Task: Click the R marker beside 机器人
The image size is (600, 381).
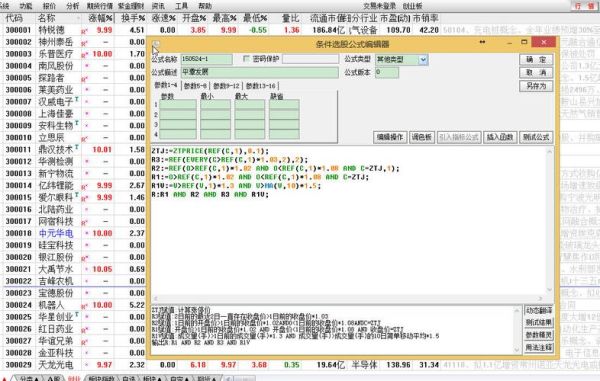Action: (x=84, y=306)
